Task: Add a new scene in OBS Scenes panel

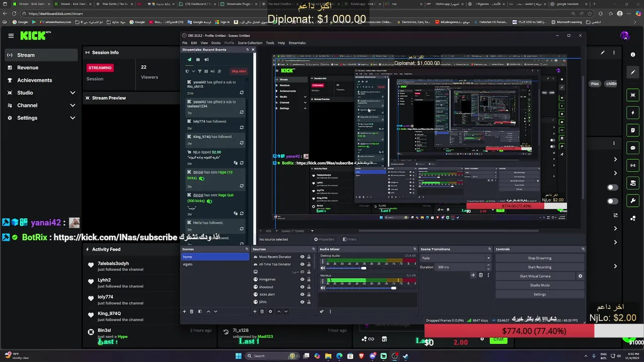Action: 184,311
